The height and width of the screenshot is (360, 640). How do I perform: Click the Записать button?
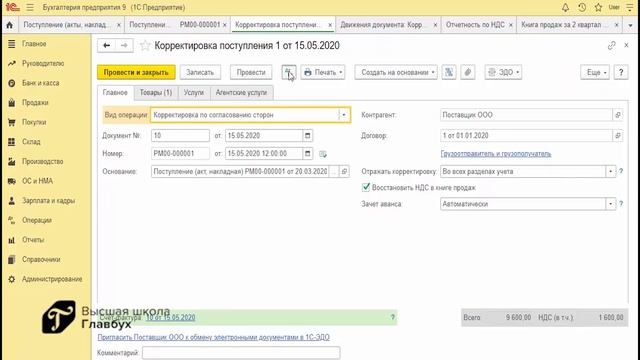pyautogui.click(x=200, y=72)
